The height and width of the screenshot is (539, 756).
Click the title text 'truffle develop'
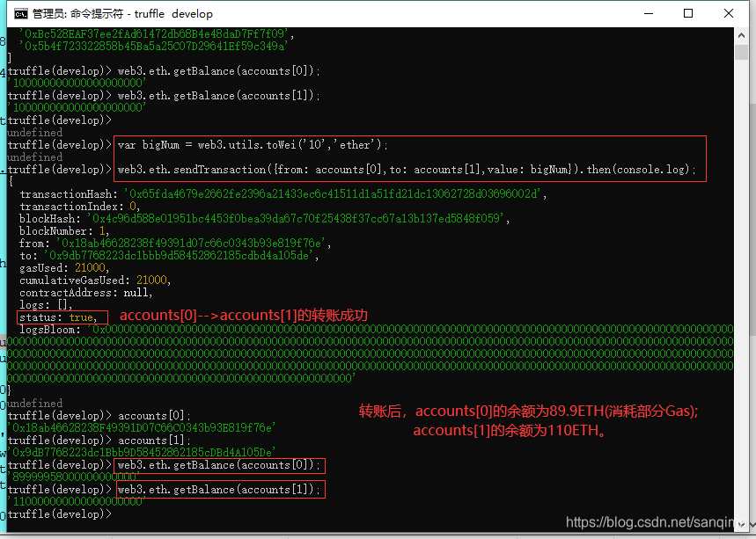(173, 14)
